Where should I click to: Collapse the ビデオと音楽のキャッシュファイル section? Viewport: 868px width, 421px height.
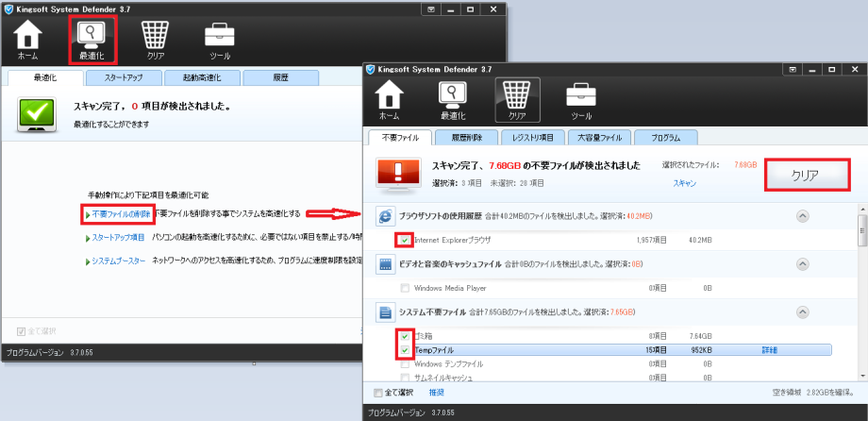point(801,263)
